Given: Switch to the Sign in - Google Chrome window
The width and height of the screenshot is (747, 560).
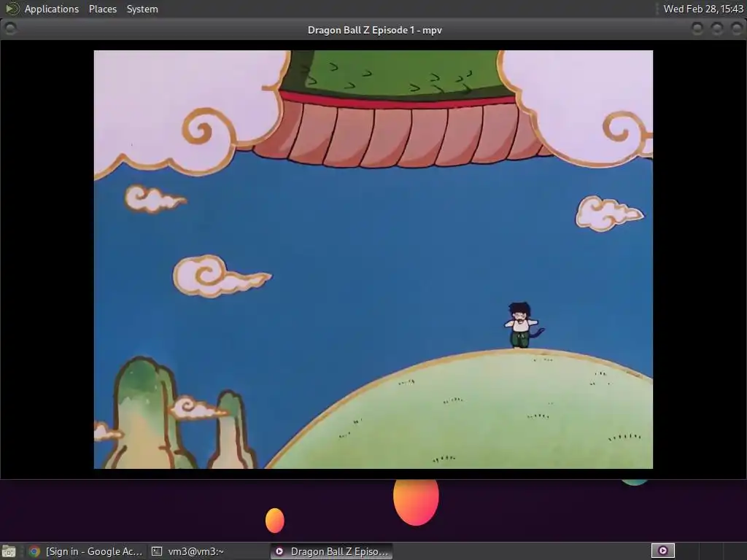Looking at the screenshot, I should pyautogui.click(x=85, y=551).
